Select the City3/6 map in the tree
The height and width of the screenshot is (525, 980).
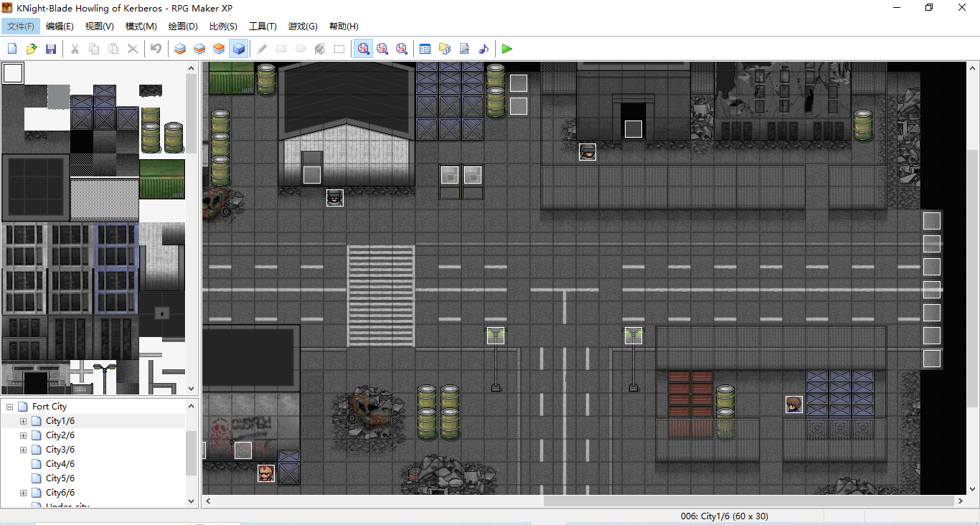pos(60,450)
